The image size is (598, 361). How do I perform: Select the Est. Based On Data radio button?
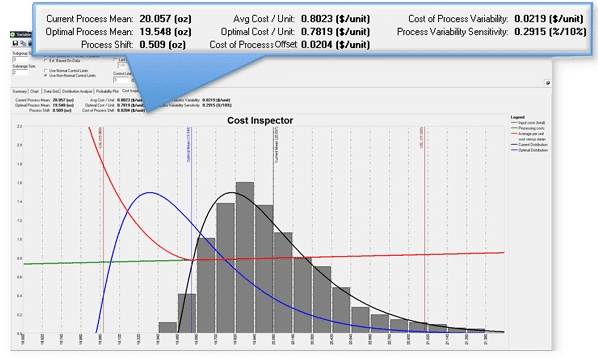45,61
